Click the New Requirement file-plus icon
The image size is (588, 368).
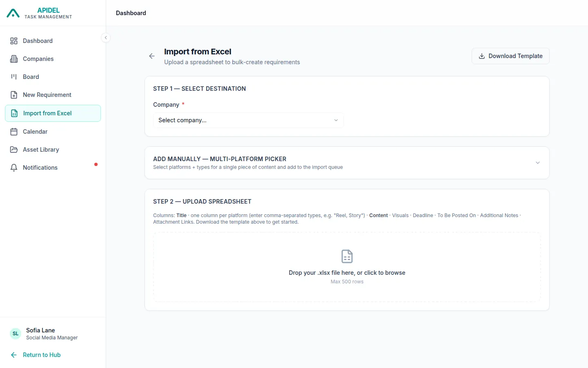point(14,95)
